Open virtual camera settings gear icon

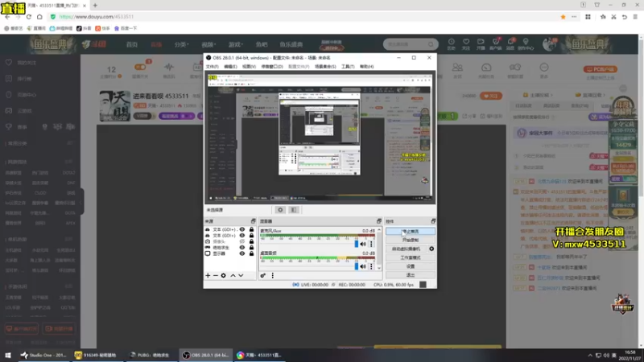pos(431,249)
